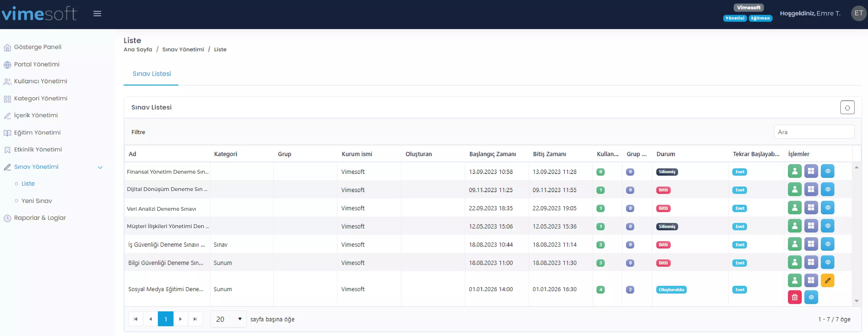
Task: View Bilgi Güvenliği exam details
Action: point(828,262)
